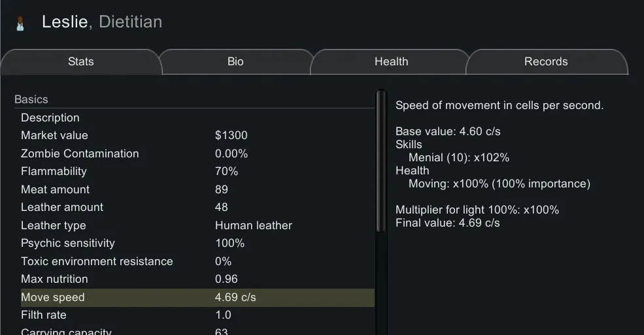Select the Psychic sensitivity stat
The image size is (644, 335).
point(196,244)
